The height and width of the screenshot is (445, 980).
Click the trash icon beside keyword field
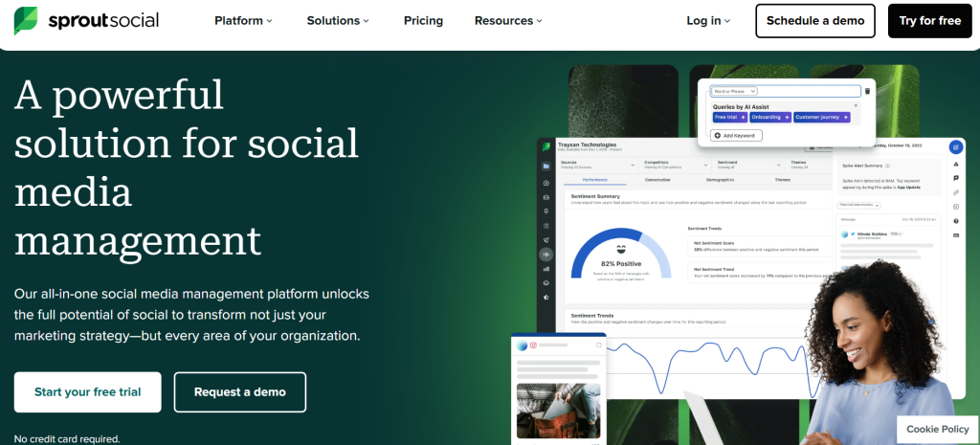(867, 91)
